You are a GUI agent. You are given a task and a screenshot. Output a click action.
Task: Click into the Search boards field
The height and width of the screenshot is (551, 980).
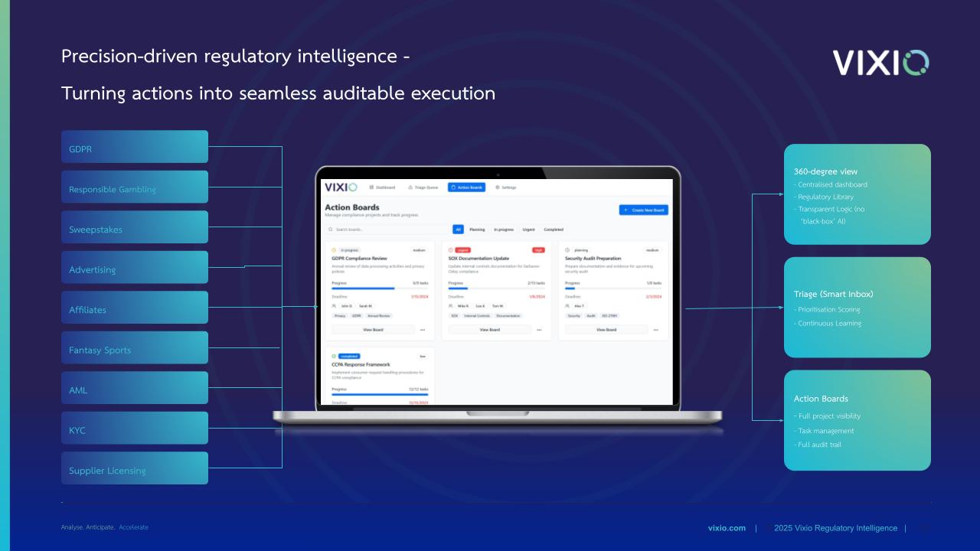point(387,230)
